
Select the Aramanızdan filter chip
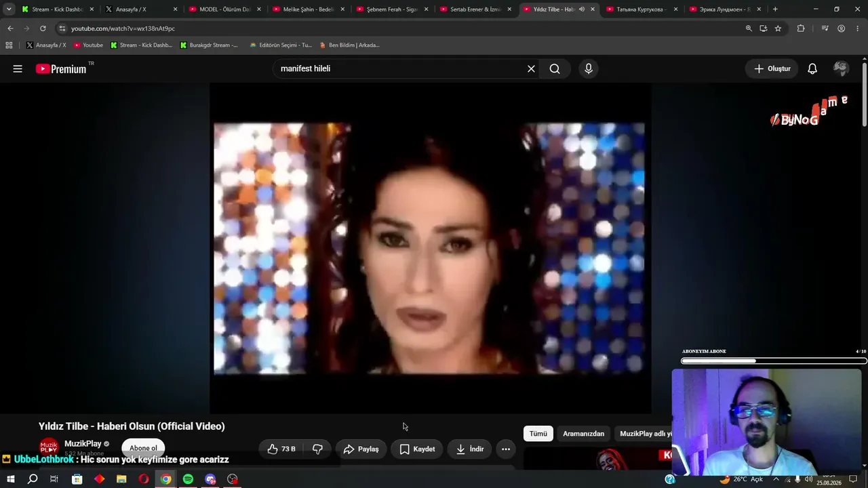tap(583, 434)
